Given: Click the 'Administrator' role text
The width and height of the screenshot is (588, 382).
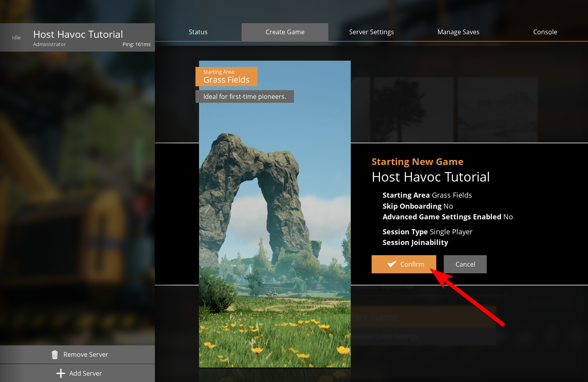Looking at the screenshot, I should pyautogui.click(x=49, y=44).
